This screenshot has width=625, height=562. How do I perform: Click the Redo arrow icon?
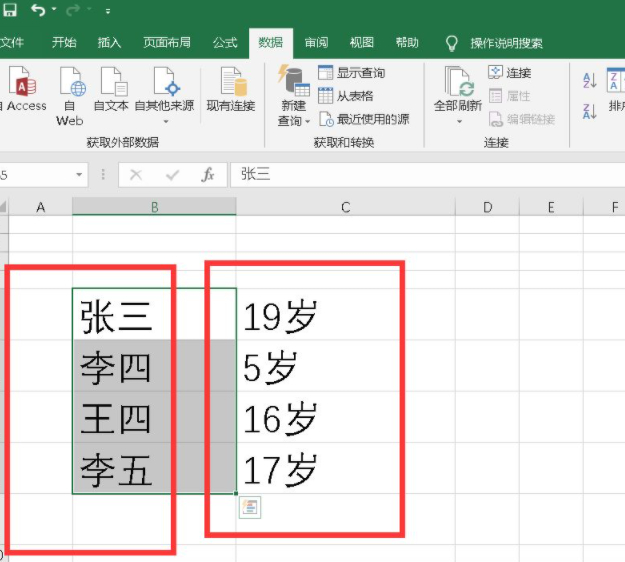click(73, 10)
